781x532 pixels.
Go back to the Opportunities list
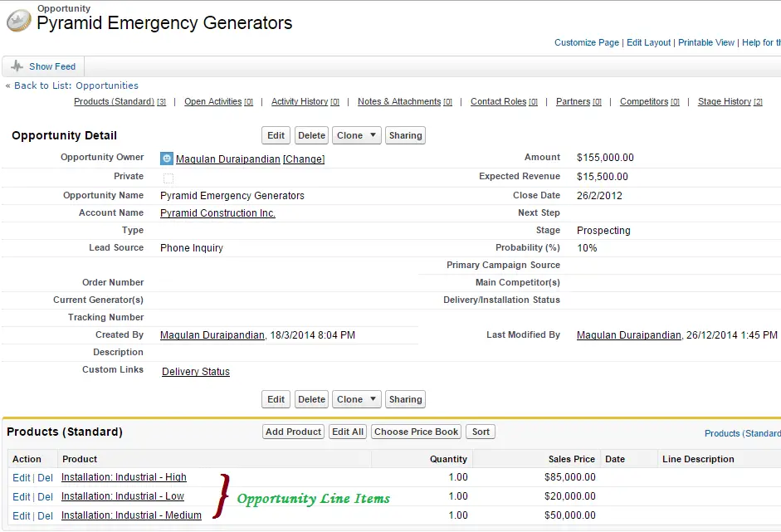(x=76, y=85)
